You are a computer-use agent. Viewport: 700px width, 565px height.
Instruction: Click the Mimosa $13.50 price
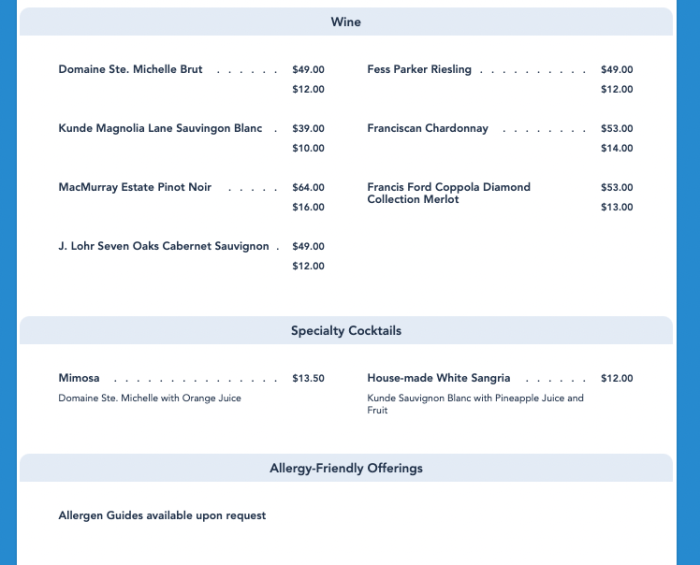(x=308, y=379)
